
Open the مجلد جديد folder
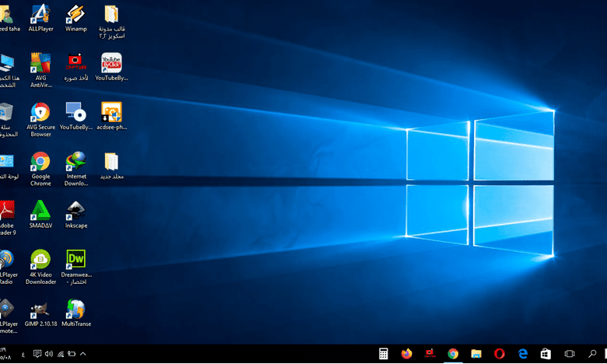pos(111,166)
